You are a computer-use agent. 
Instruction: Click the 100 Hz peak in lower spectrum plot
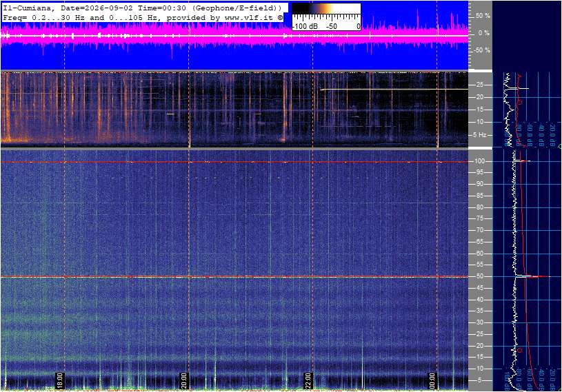point(523,161)
